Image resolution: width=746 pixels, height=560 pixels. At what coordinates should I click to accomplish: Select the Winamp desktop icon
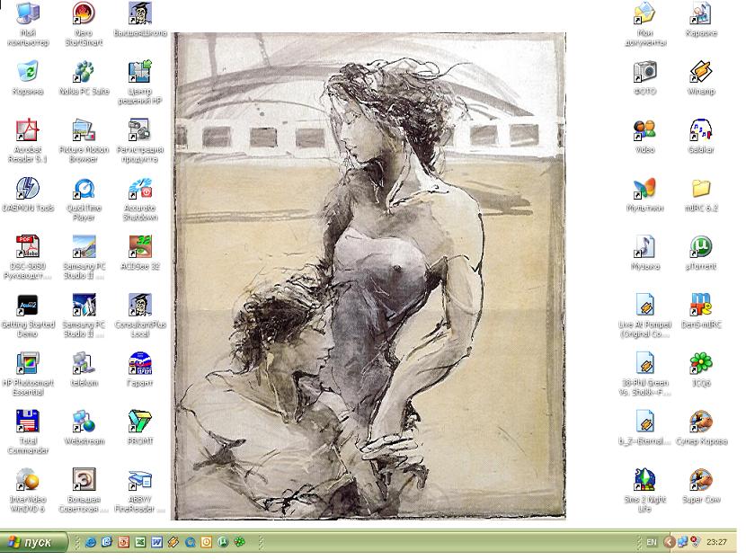(701, 72)
